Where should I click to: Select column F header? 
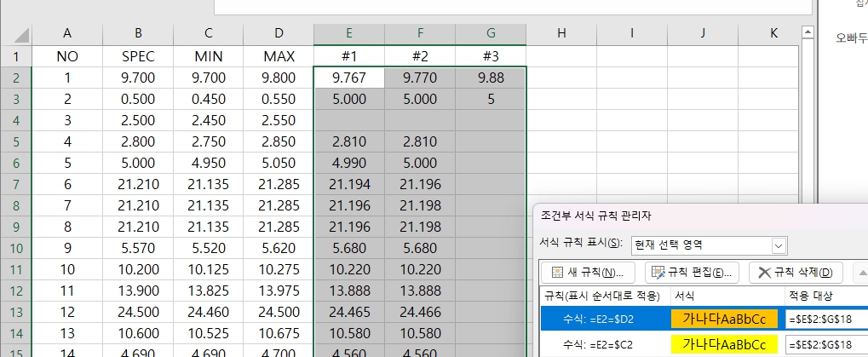pyautogui.click(x=420, y=34)
